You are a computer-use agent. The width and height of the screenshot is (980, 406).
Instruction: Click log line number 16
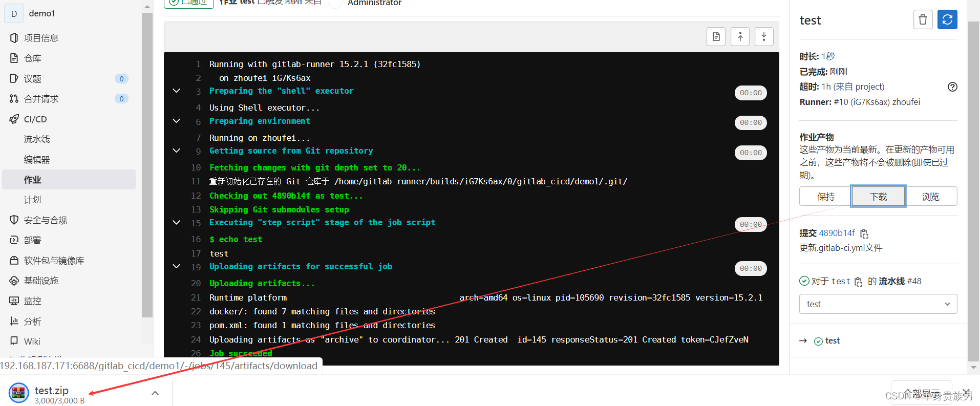tap(196, 239)
